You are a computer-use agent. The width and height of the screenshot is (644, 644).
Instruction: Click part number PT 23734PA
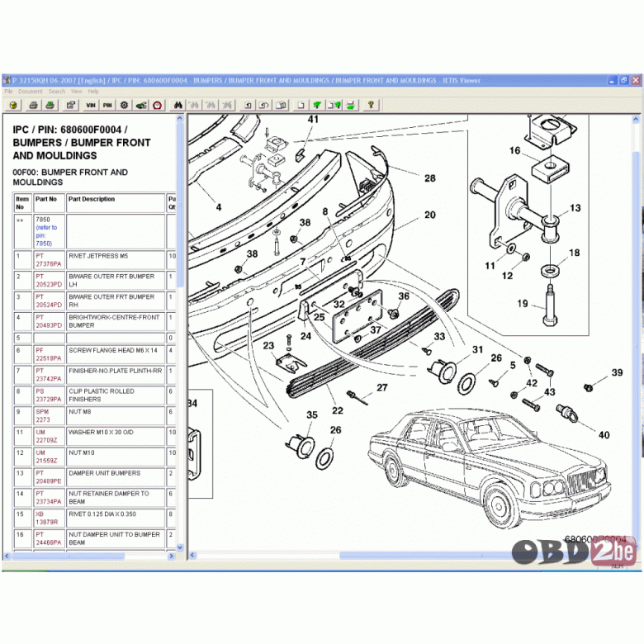tap(49, 498)
